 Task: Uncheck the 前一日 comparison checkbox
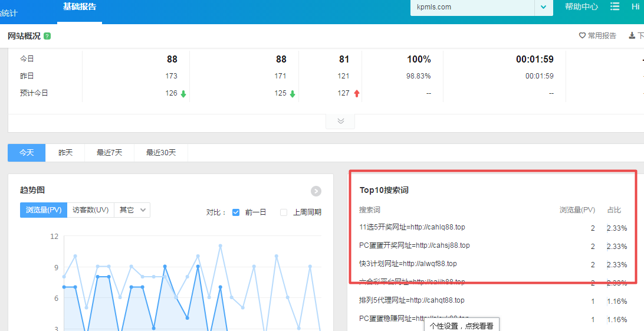coord(236,212)
